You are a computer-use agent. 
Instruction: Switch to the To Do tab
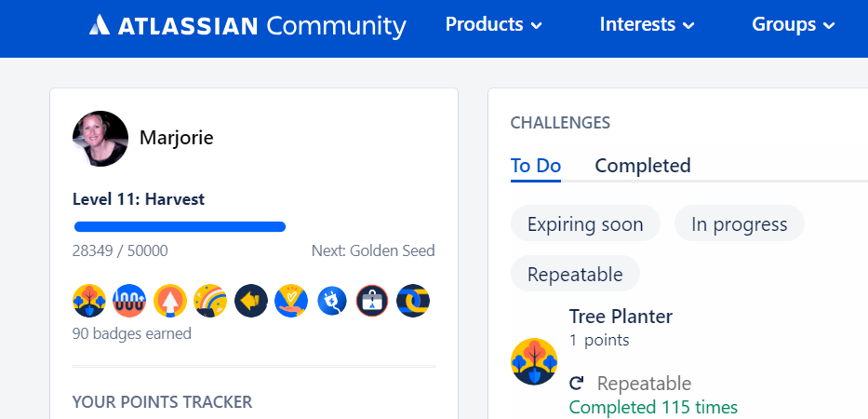[535, 166]
